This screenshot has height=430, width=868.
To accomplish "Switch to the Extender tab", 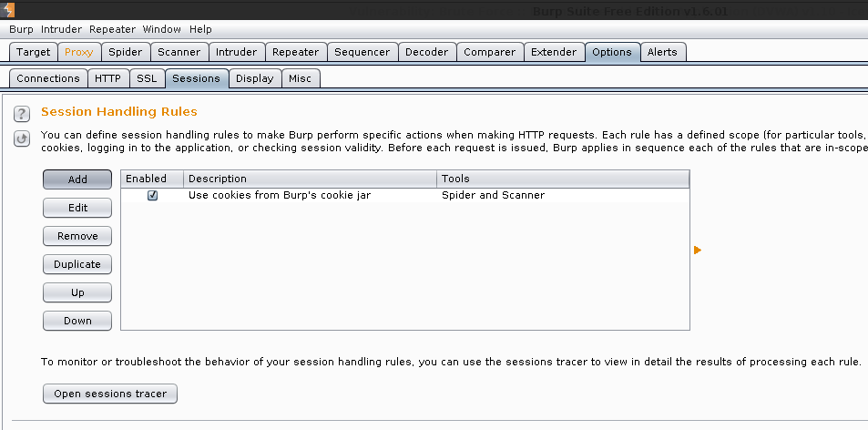I will (554, 52).
